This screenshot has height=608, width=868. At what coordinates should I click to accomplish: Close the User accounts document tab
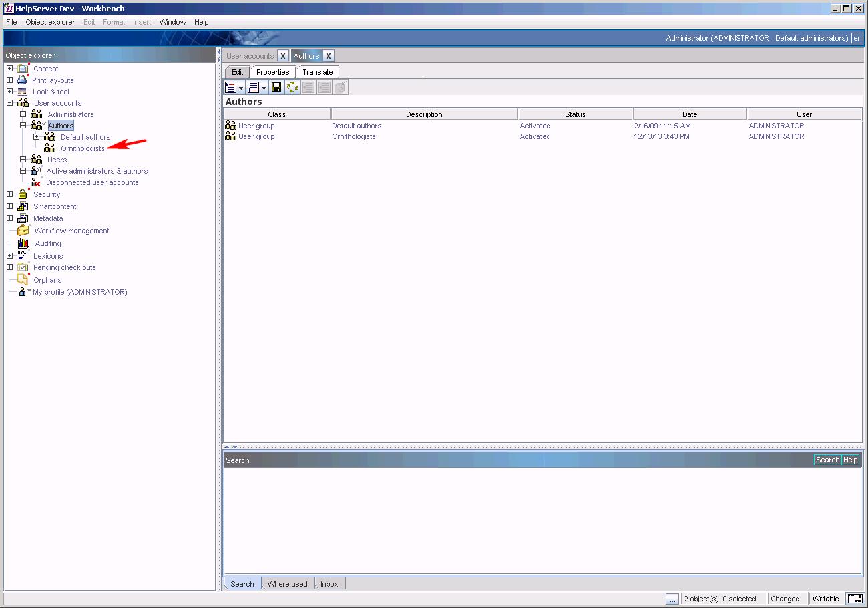[283, 56]
